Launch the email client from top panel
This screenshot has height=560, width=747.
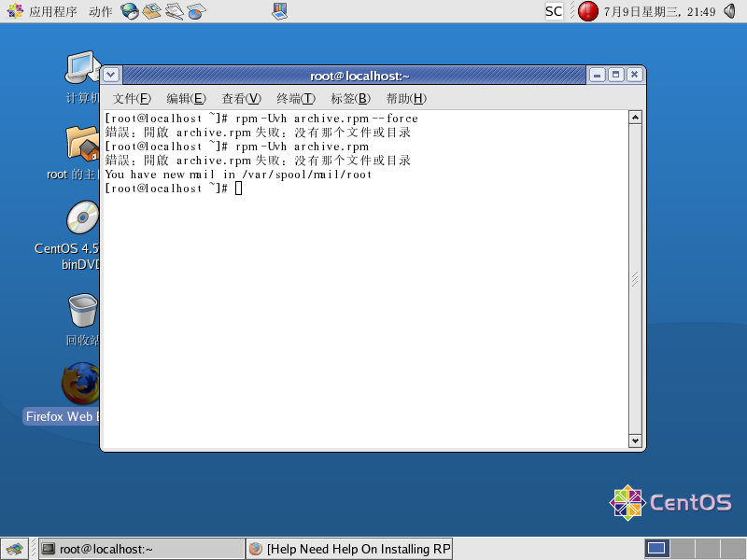click(152, 11)
